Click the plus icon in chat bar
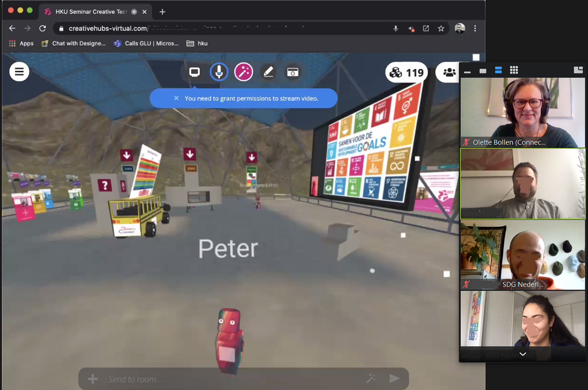This screenshot has height=390, width=588. pyautogui.click(x=93, y=379)
